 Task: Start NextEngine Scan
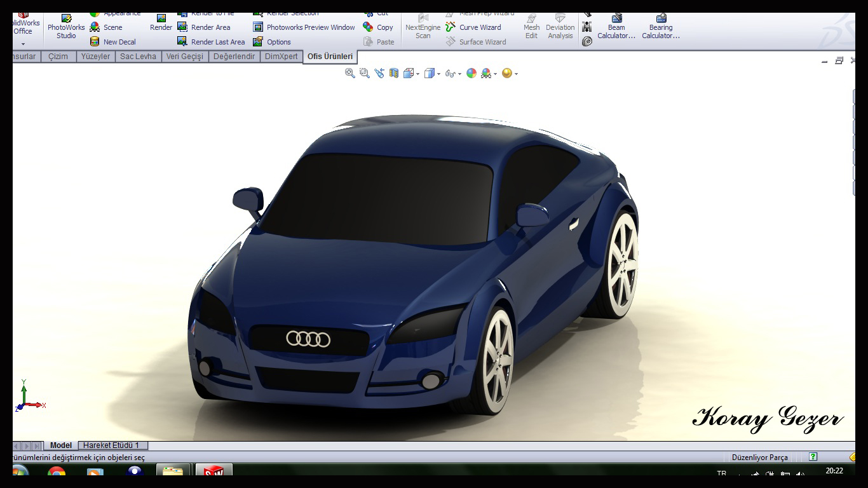pos(423,27)
